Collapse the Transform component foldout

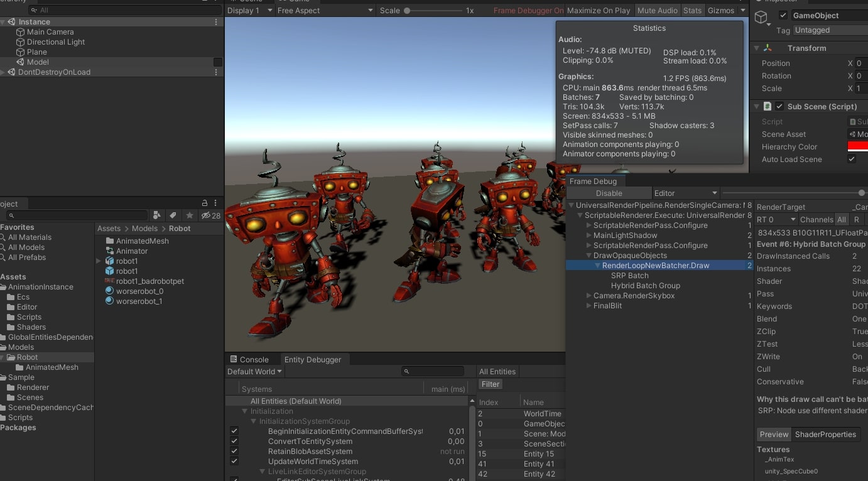point(758,48)
